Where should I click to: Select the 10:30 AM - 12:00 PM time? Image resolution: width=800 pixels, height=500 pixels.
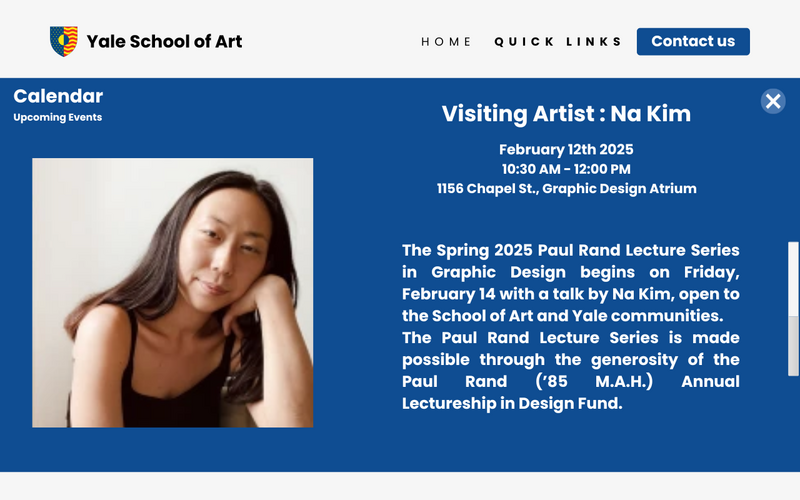(566, 169)
